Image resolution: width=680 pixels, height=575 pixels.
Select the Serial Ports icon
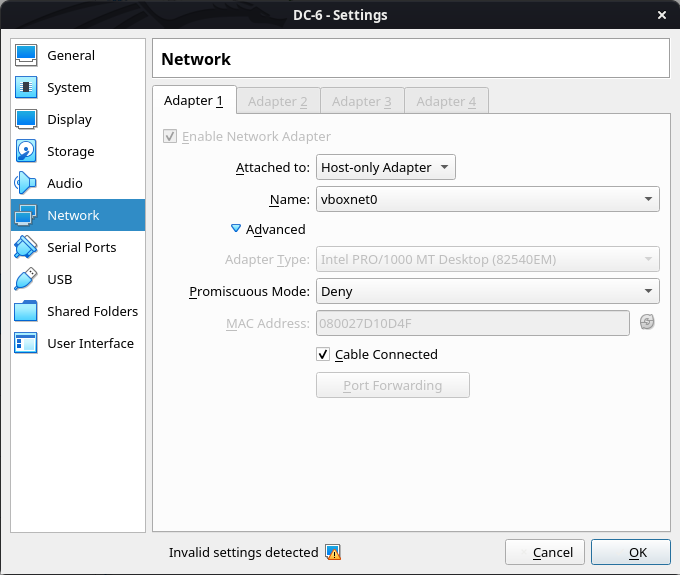tap(27, 248)
